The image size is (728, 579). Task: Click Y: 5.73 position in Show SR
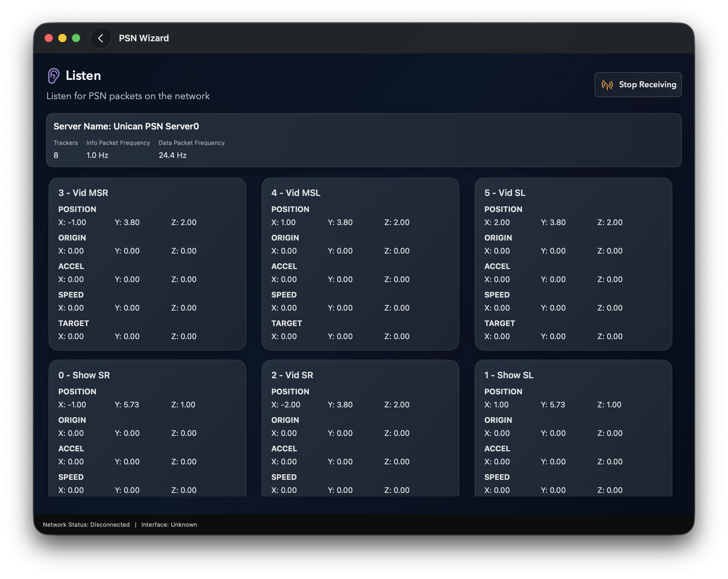coord(127,404)
